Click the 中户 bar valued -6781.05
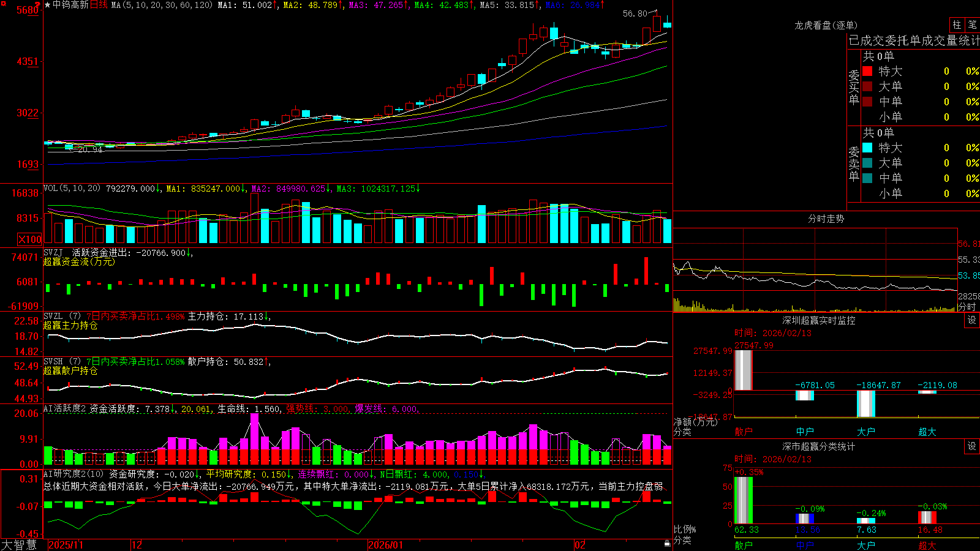The height and width of the screenshot is (551, 980). (x=805, y=395)
